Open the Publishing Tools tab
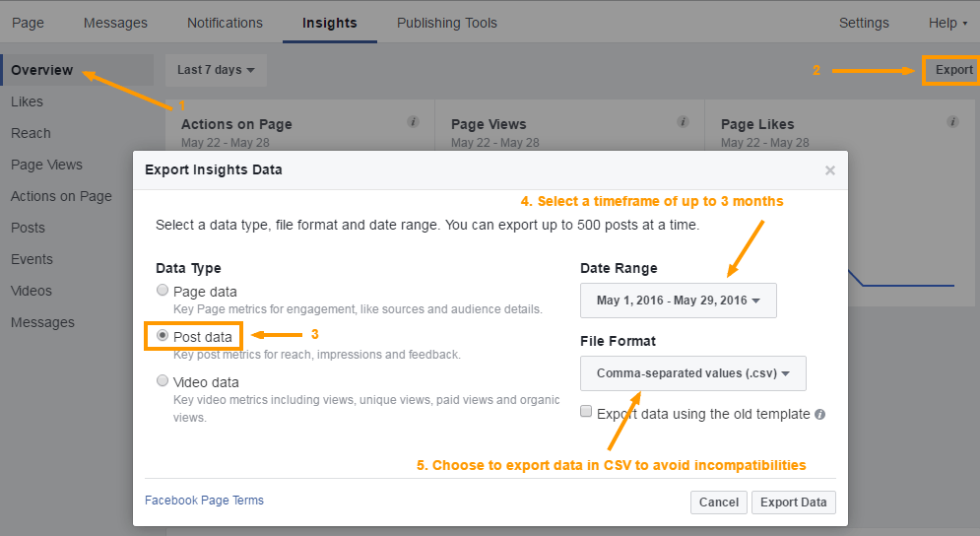Image resolution: width=980 pixels, height=536 pixels. pyautogui.click(x=447, y=23)
